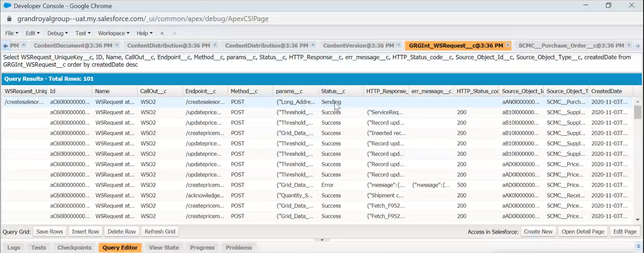Sort by the Method__c column header

[x=250, y=91]
